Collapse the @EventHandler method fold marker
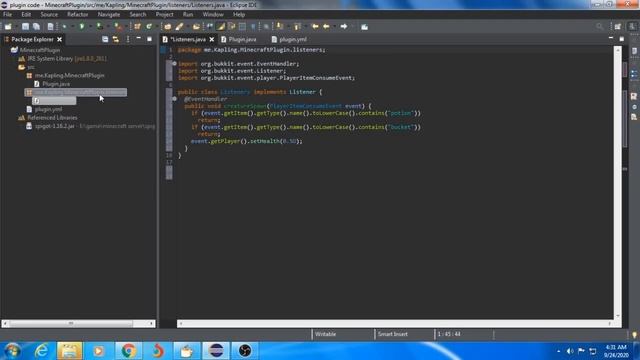640x360 pixels. tap(174, 99)
